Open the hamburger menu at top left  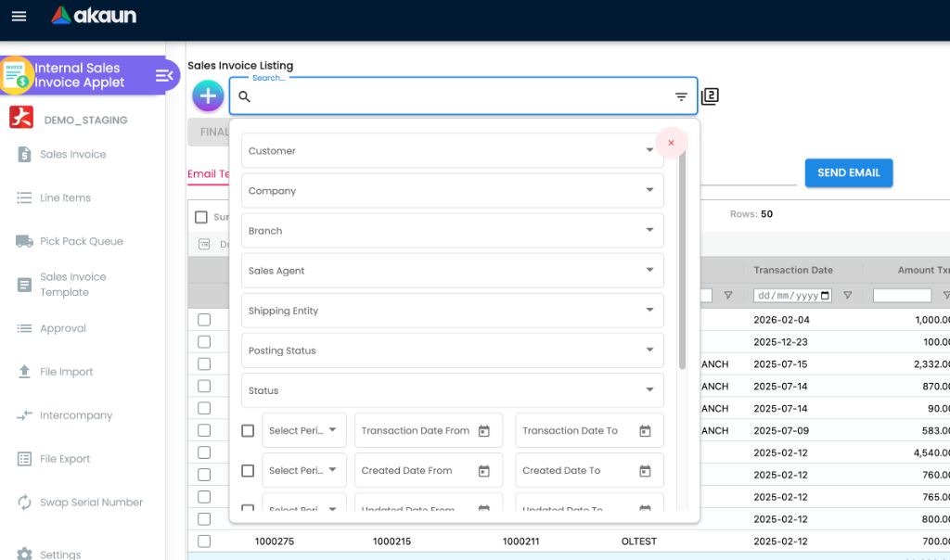[19, 16]
